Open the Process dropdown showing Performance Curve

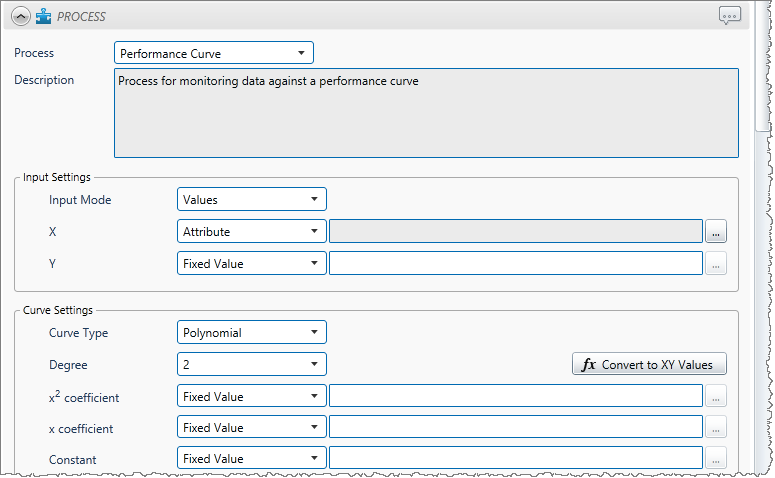tap(214, 53)
